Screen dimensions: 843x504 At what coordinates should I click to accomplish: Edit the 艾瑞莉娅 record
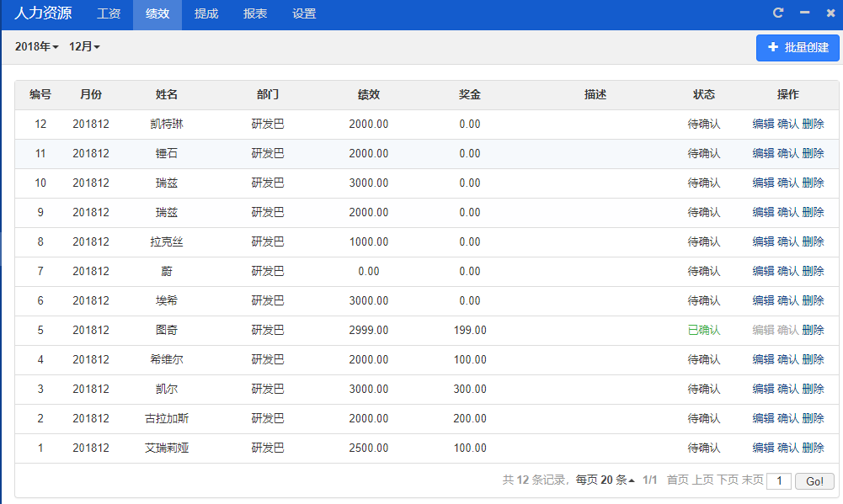pyautogui.click(x=763, y=448)
